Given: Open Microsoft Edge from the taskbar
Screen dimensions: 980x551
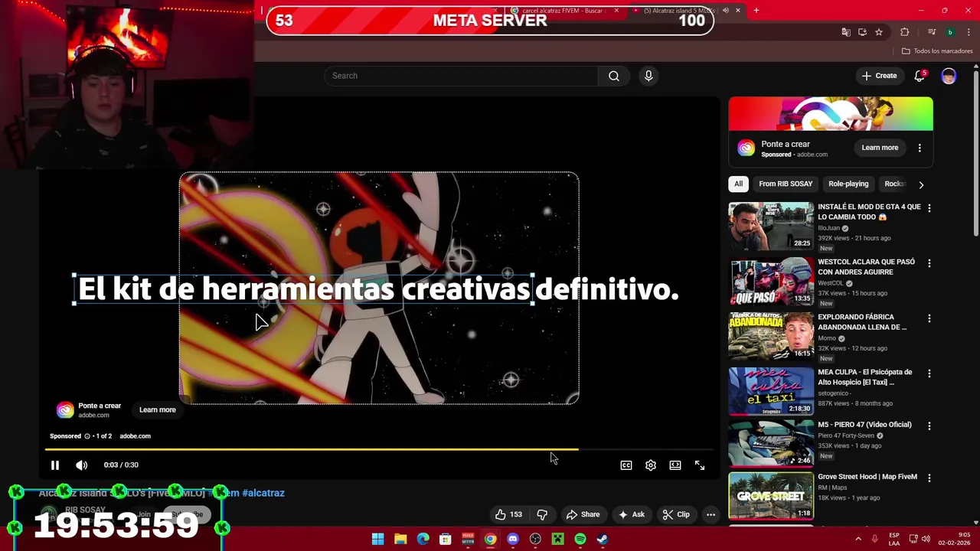Looking at the screenshot, I should pos(423,540).
